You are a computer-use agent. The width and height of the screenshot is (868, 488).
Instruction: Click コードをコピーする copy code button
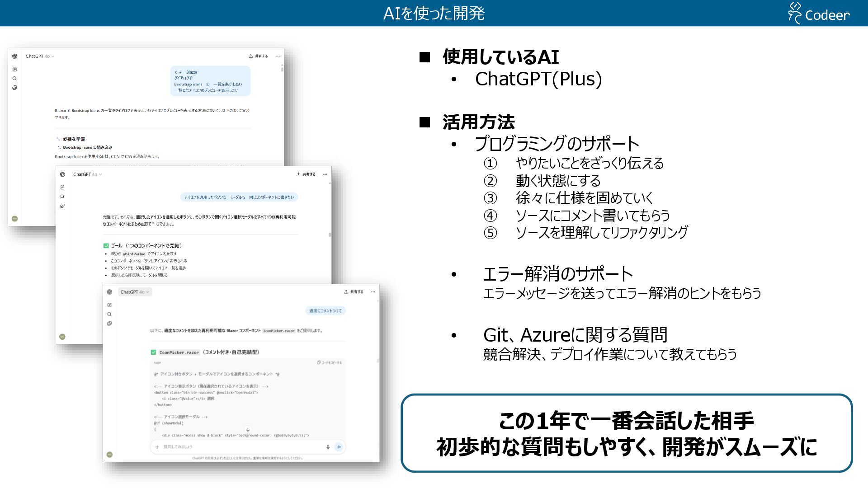330,362
